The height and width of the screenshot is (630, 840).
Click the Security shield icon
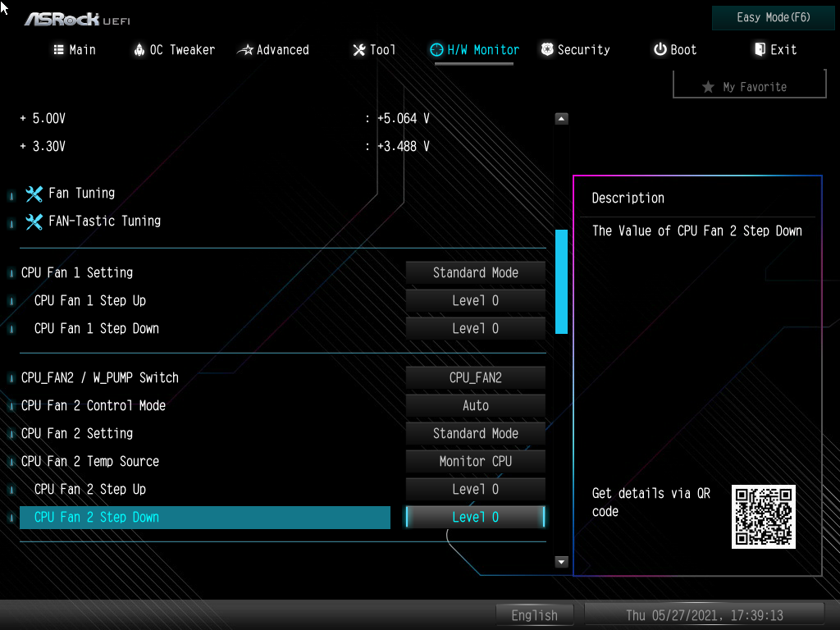[x=546, y=50]
